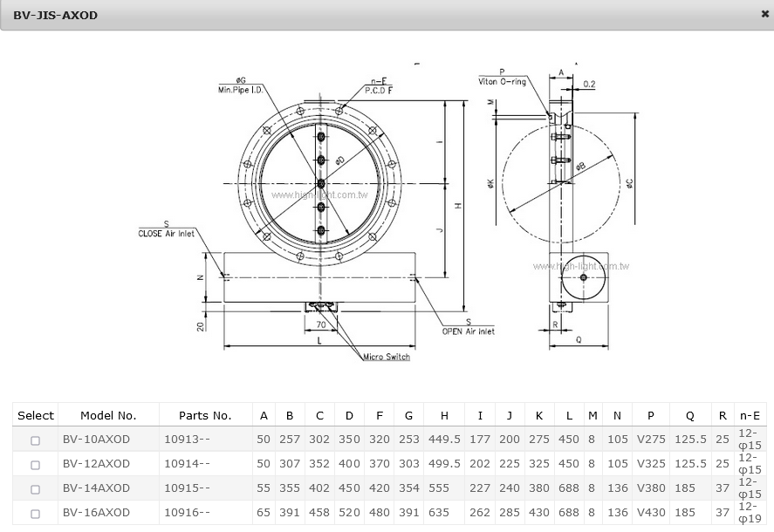774x532 pixels.
Task: Click model name BV-10AXOD
Action: click(96, 440)
